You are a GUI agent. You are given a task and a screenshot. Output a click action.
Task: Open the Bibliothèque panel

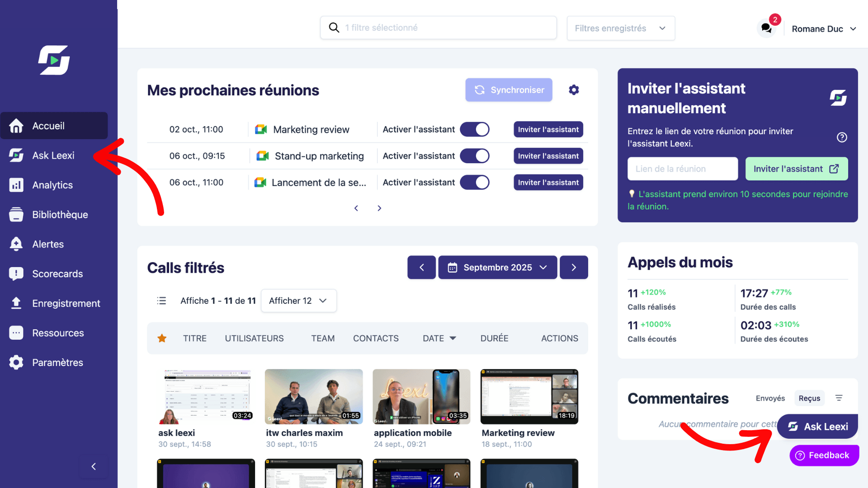[x=60, y=215]
